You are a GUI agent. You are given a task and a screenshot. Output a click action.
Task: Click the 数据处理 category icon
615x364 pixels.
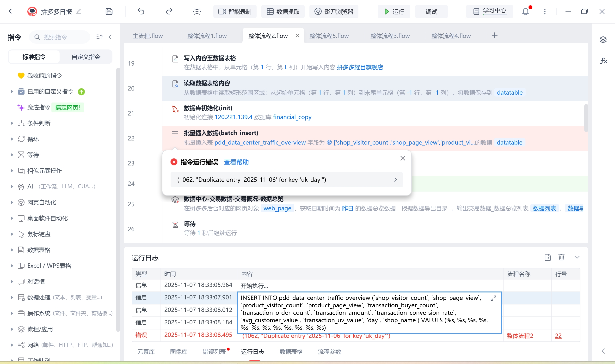click(x=21, y=297)
